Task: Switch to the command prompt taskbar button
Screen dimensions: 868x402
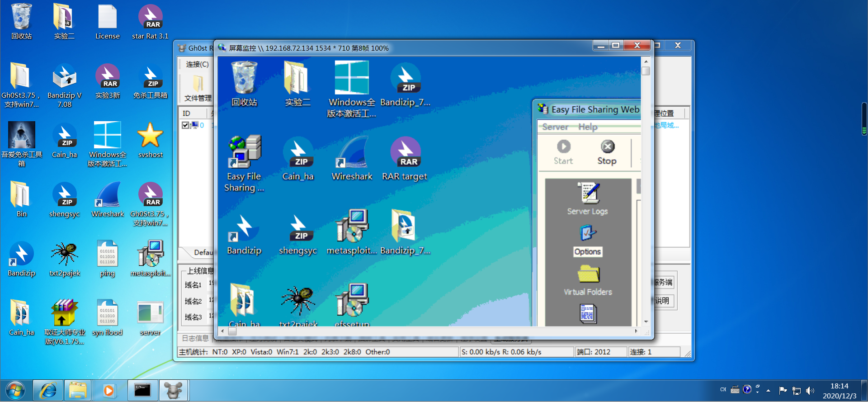Action: tap(142, 390)
